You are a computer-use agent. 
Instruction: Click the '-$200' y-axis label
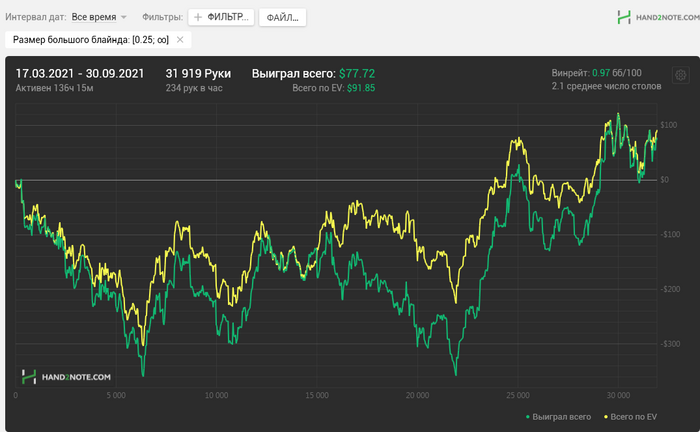coord(671,289)
